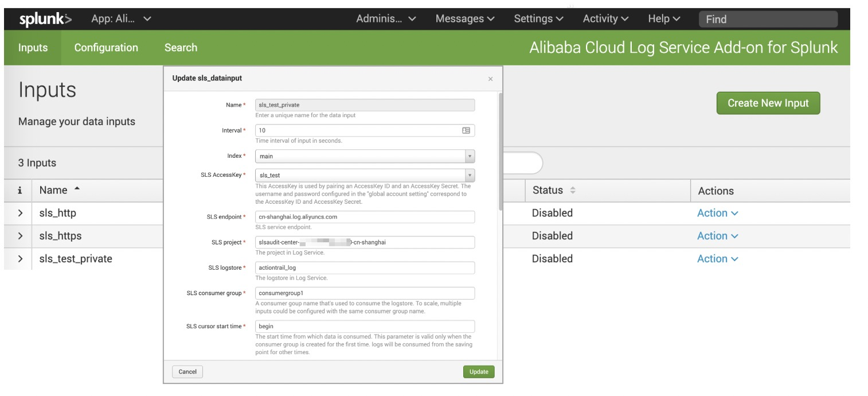
Task: Open the Settings menu
Action: (538, 19)
